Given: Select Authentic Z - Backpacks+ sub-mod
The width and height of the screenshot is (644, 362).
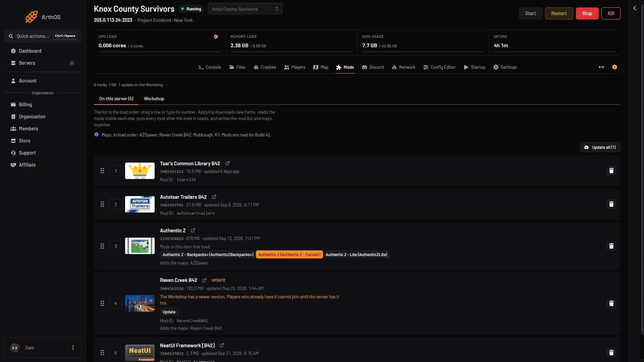Looking at the screenshot, I should click(208, 255).
